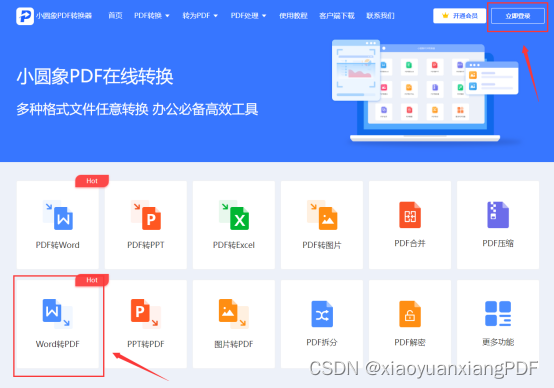Click the Word转PDF text label
This screenshot has width=554, height=388.
click(58, 344)
